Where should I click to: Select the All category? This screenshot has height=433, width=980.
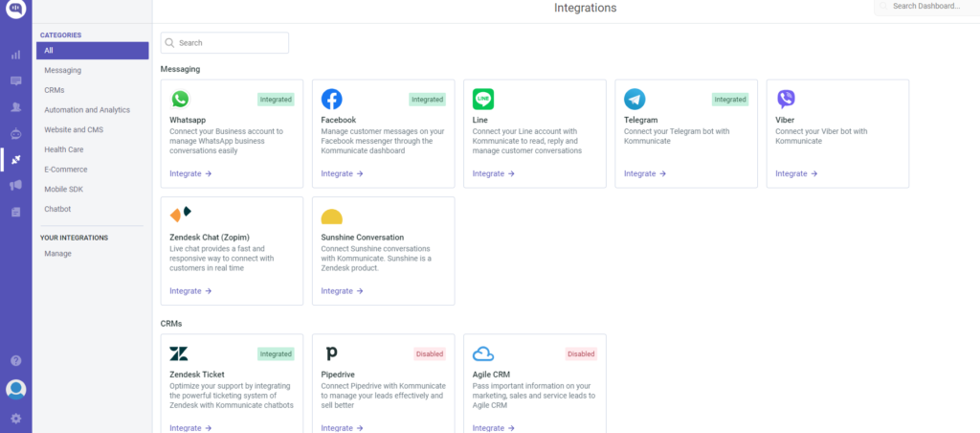[93, 51]
